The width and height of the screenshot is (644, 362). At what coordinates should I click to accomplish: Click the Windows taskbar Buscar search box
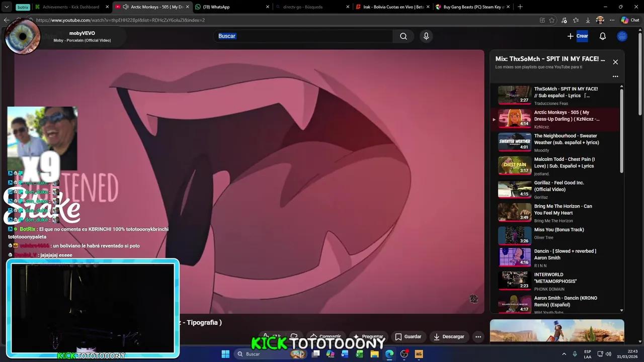(272, 354)
